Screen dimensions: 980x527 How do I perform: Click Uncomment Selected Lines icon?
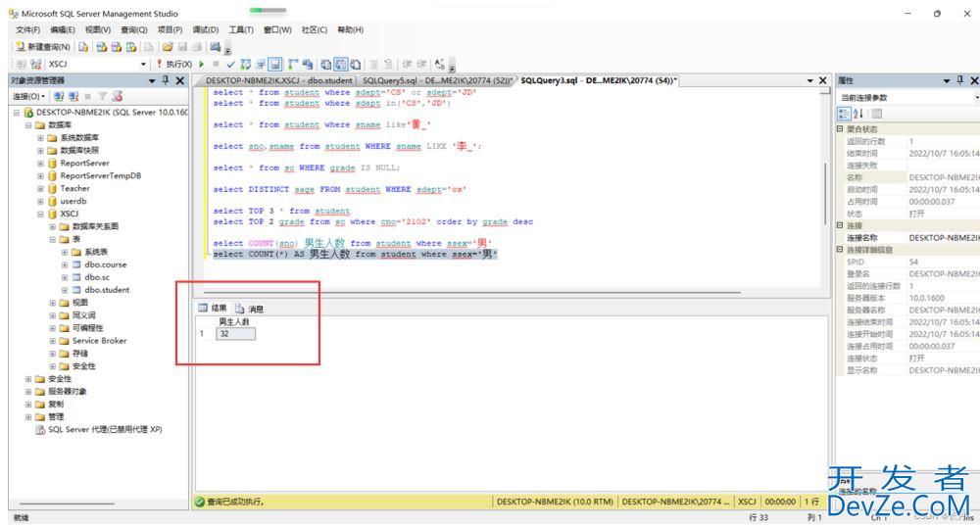387,64
